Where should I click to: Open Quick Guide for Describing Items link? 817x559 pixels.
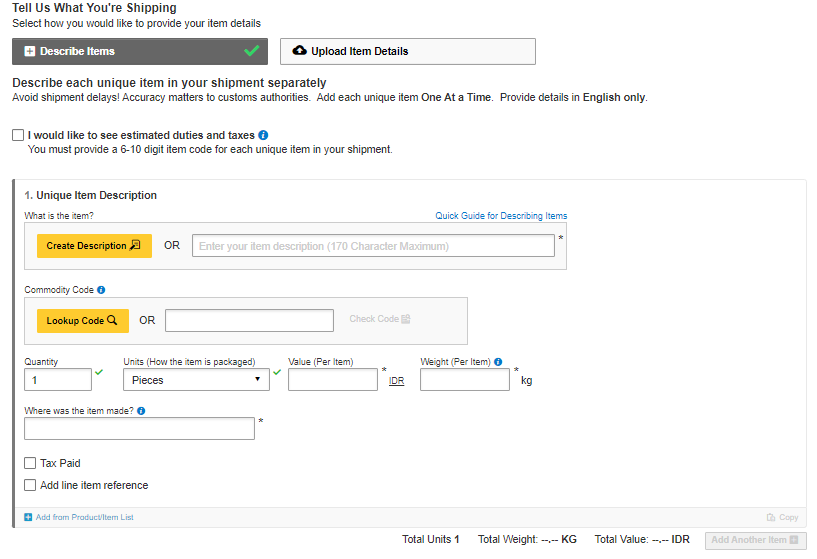pos(501,216)
